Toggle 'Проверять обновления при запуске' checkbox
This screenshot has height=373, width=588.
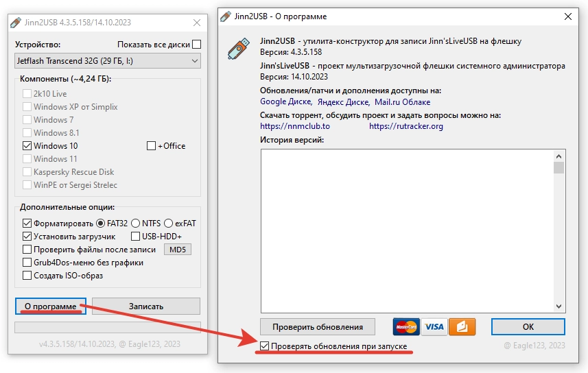click(x=264, y=346)
